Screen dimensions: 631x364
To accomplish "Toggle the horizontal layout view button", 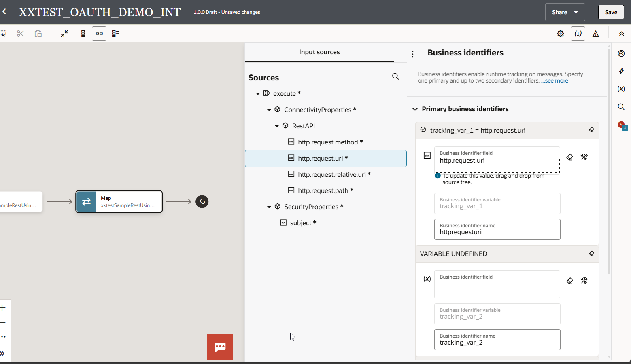I will 99,34.
